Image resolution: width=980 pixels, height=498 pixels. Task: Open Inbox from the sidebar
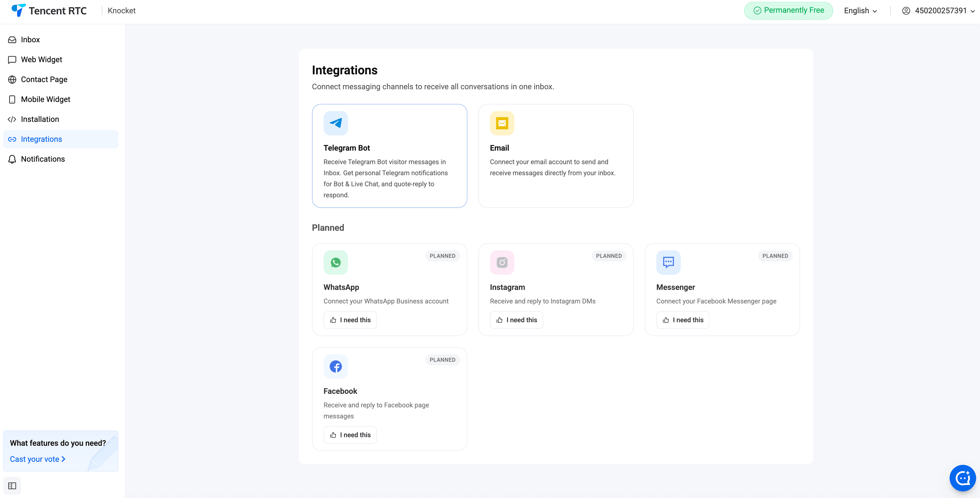(61, 40)
